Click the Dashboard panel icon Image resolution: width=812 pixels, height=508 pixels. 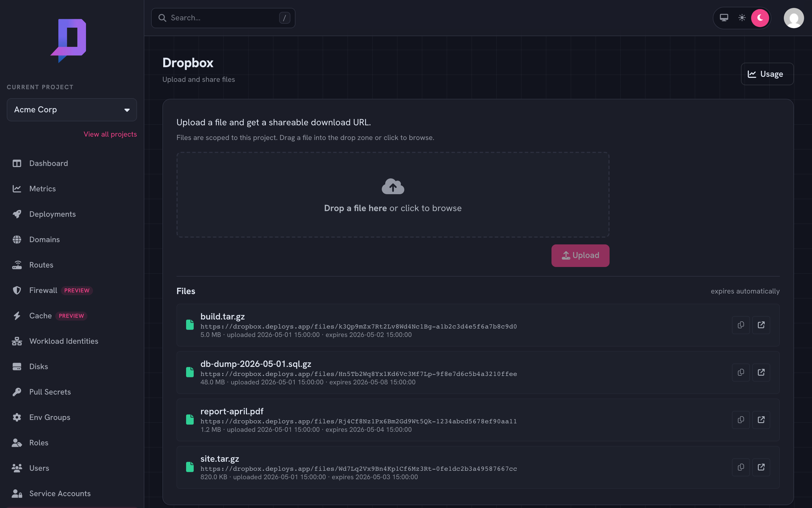[17, 163]
